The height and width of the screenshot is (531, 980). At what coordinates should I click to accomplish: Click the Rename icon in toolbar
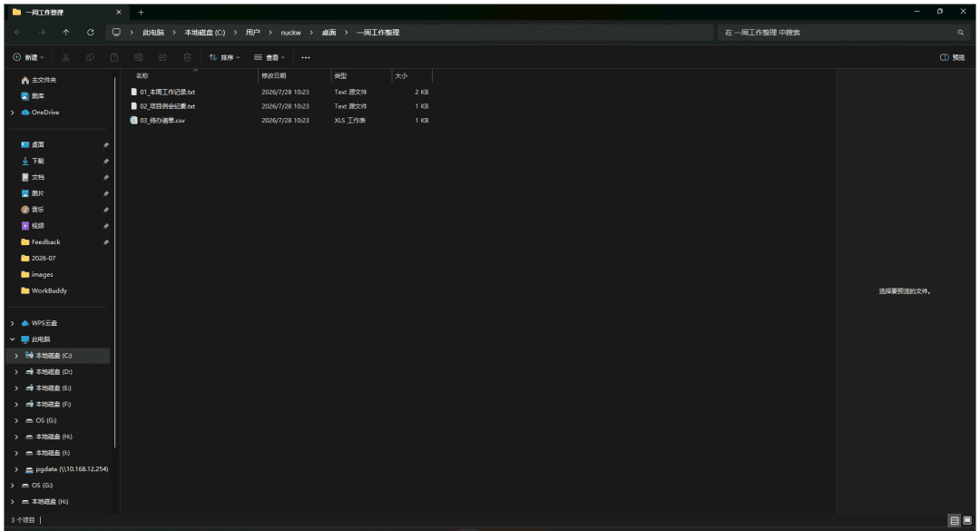[x=139, y=57]
